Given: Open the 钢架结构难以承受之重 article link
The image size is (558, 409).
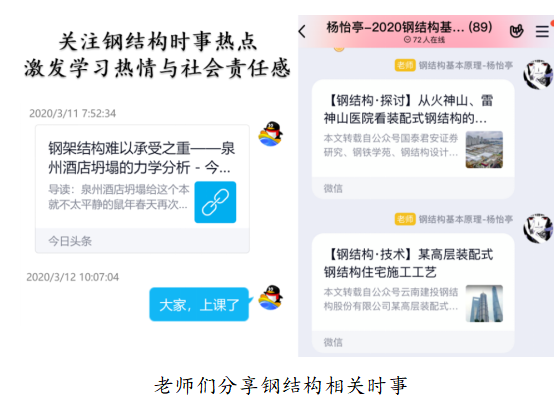Looking at the screenshot, I should click(x=142, y=188).
